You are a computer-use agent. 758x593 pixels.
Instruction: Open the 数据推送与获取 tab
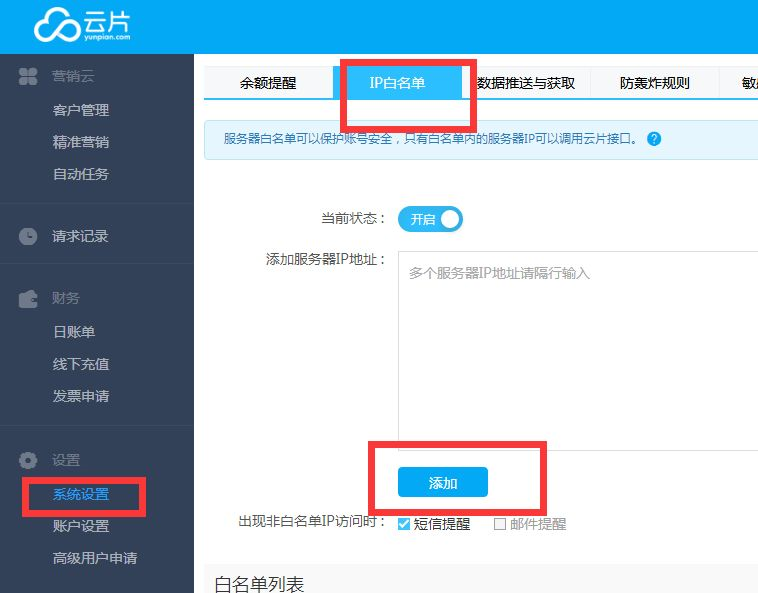pos(526,83)
